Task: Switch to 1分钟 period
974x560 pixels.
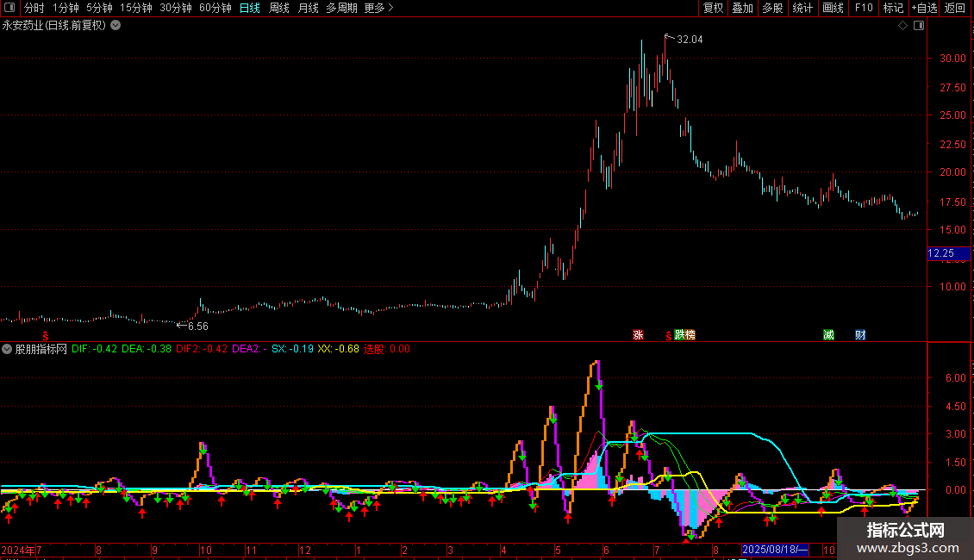Action: [66, 8]
